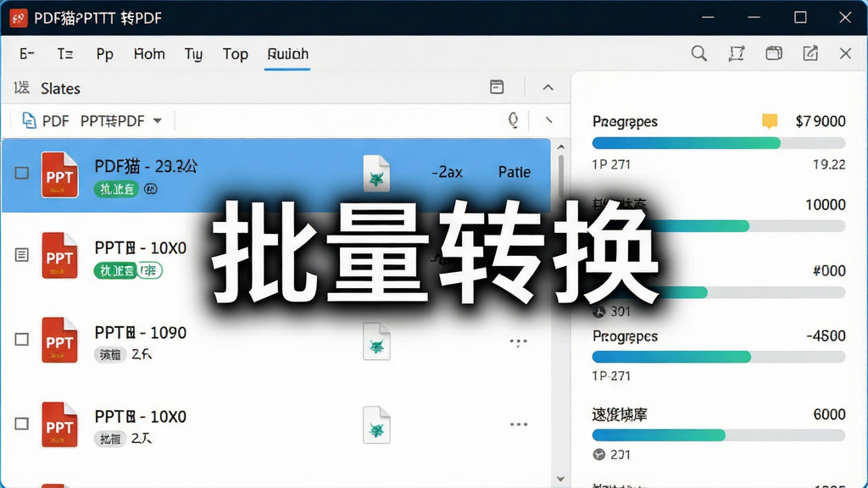This screenshot has height=488, width=868.
Task: Click the microphone icon in the filter row
Action: [x=513, y=120]
